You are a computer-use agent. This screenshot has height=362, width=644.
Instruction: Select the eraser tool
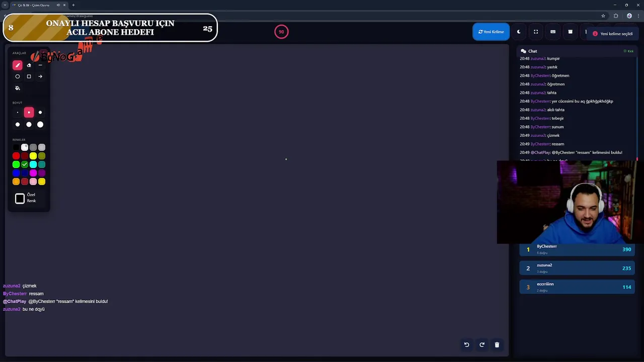(29, 65)
